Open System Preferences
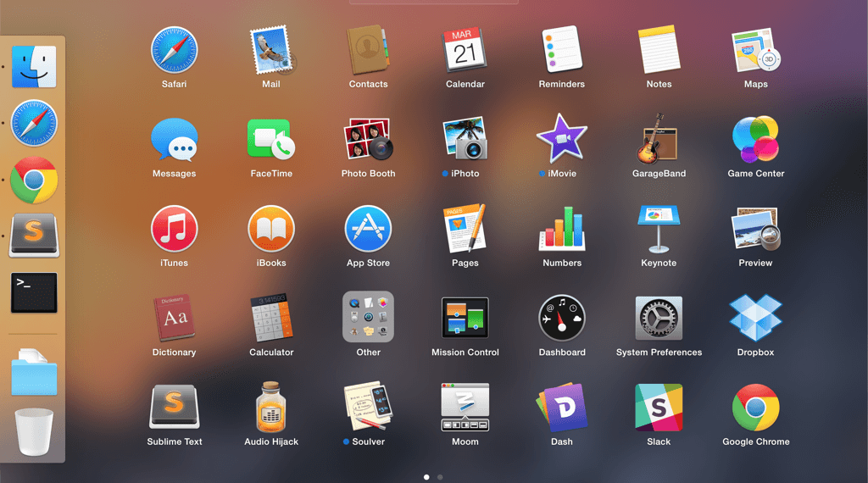 click(659, 318)
